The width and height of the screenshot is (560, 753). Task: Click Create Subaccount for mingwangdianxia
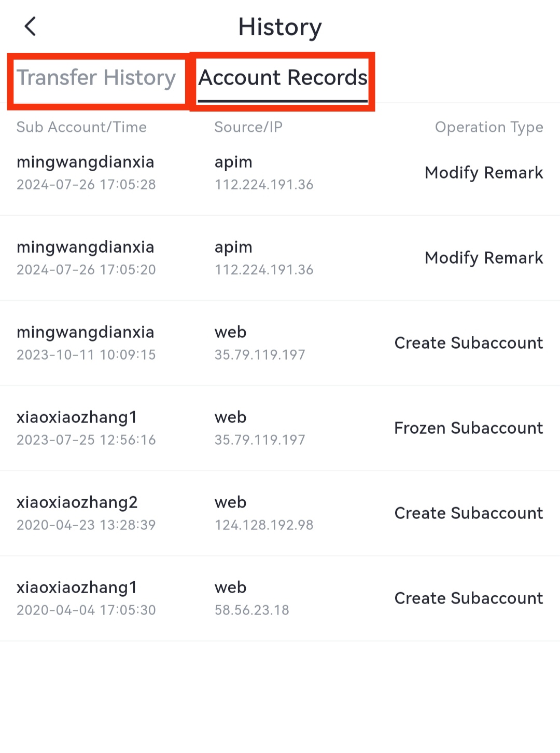pyautogui.click(x=468, y=343)
